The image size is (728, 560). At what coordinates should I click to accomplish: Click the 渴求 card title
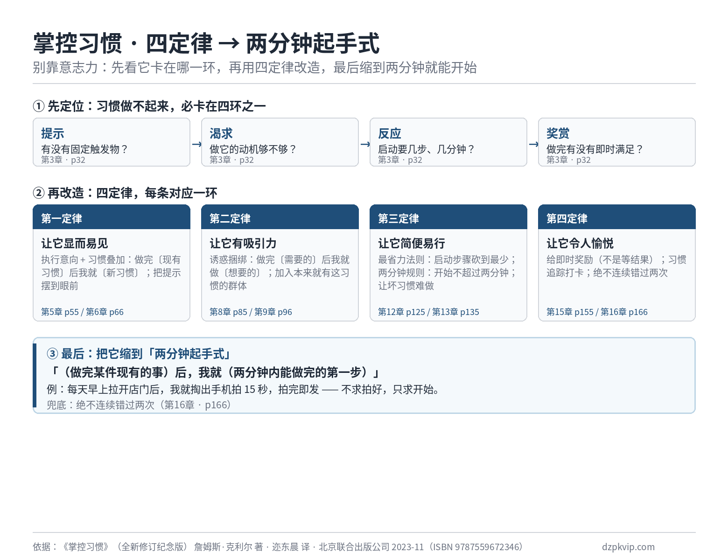pyautogui.click(x=221, y=133)
